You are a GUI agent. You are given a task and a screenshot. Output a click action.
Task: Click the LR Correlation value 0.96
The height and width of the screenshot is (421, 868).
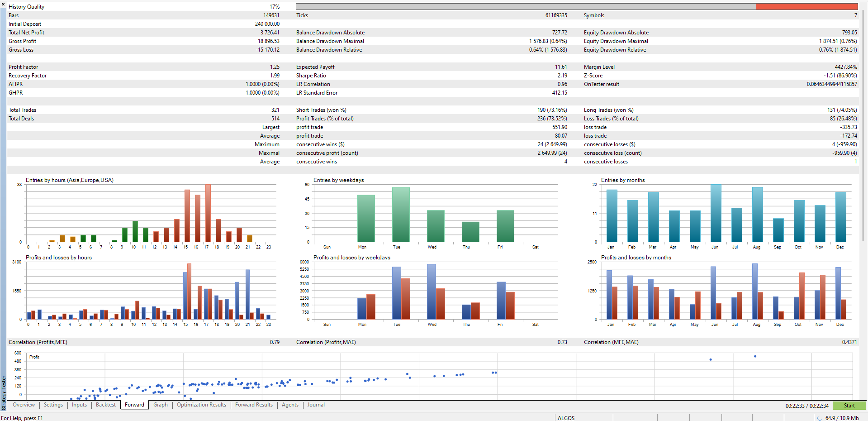pos(562,84)
